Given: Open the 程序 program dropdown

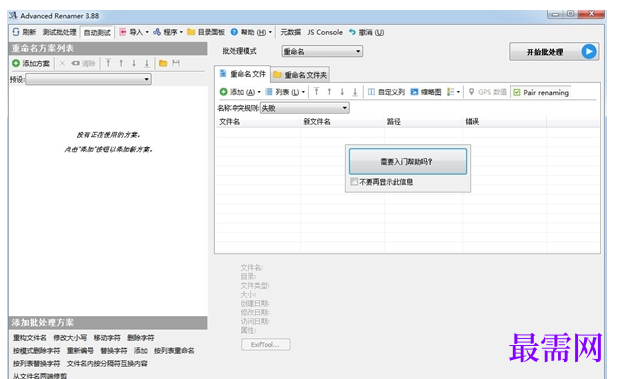Looking at the screenshot, I should pyautogui.click(x=168, y=32).
